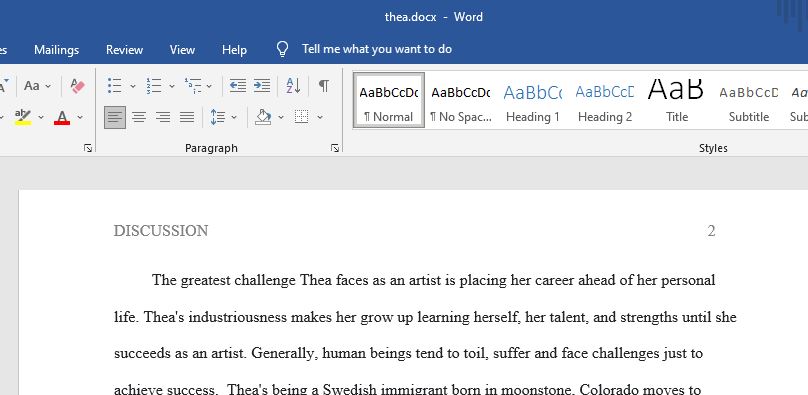Increase paragraph indent
808x395 pixels.
coord(262,85)
